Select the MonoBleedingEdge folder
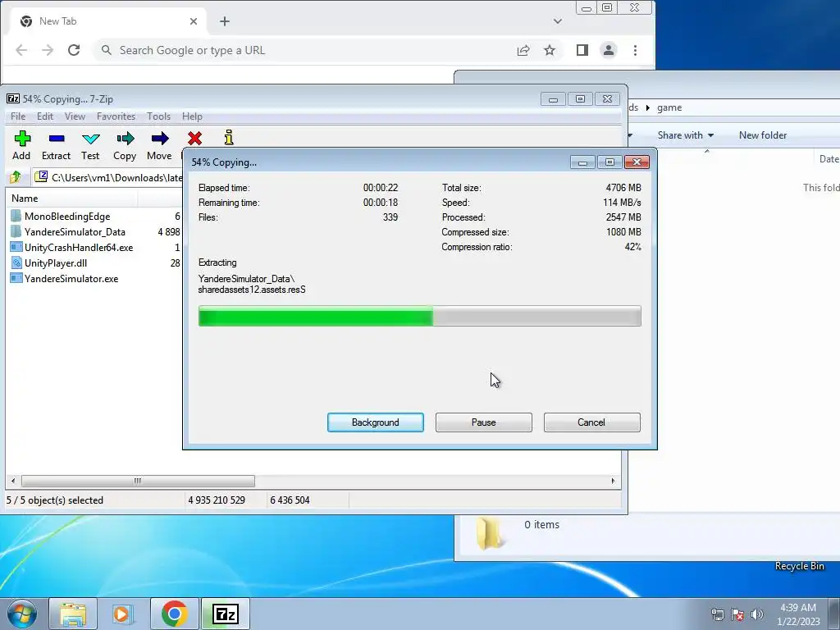Viewport: 840px width, 630px height. pyautogui.click(x=67, y=217)
